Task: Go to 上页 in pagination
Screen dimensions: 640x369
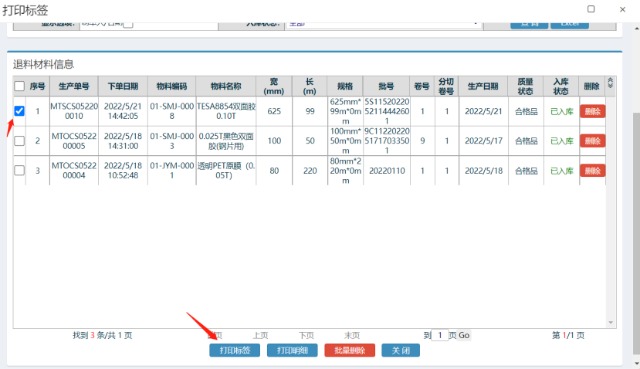Action: coord(260,336)
